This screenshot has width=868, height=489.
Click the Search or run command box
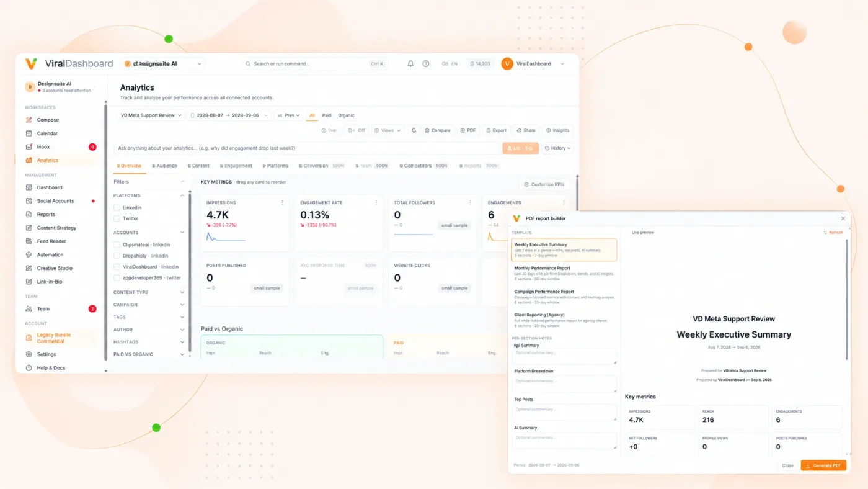[314, 64]
